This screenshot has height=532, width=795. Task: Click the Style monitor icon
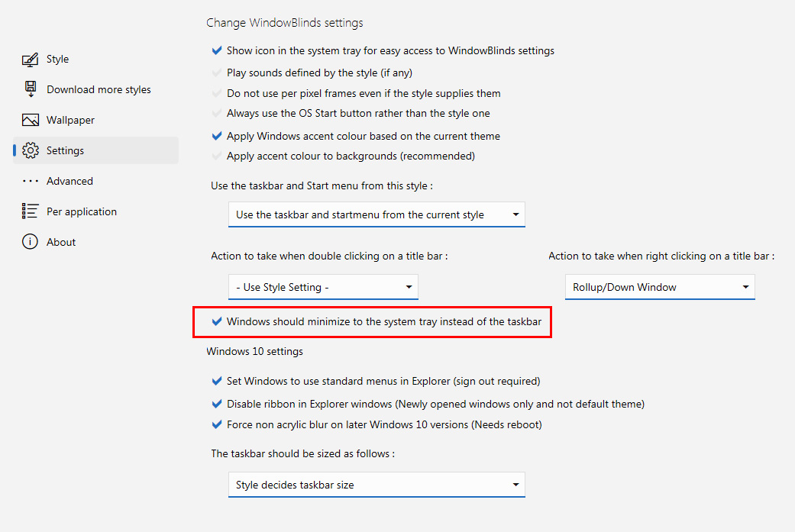point(31,60)
